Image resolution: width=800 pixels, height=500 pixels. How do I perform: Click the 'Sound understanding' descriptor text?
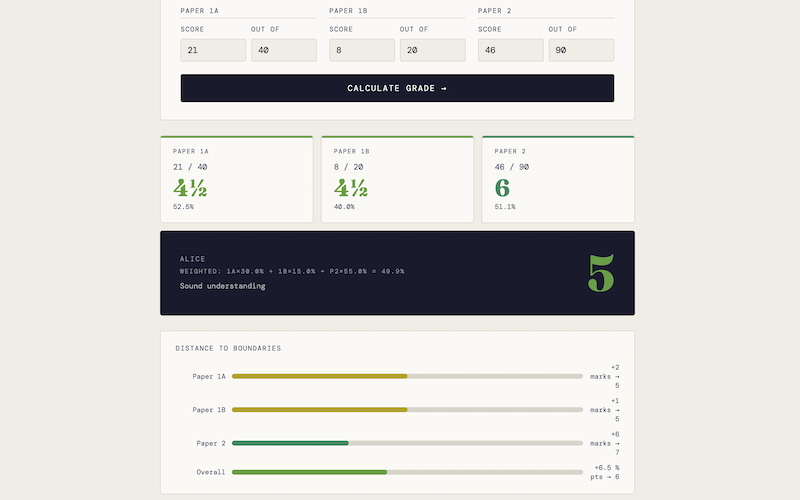point(222,286)
